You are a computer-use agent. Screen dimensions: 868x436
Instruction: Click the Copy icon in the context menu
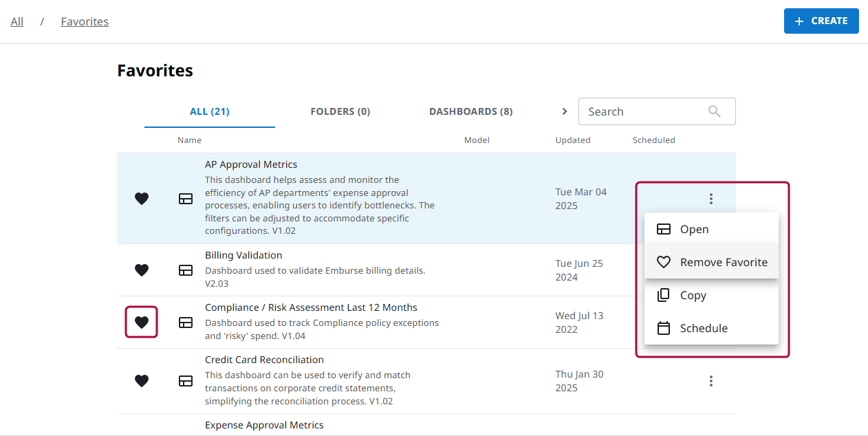pyautogui.click(x=664, y=295)
